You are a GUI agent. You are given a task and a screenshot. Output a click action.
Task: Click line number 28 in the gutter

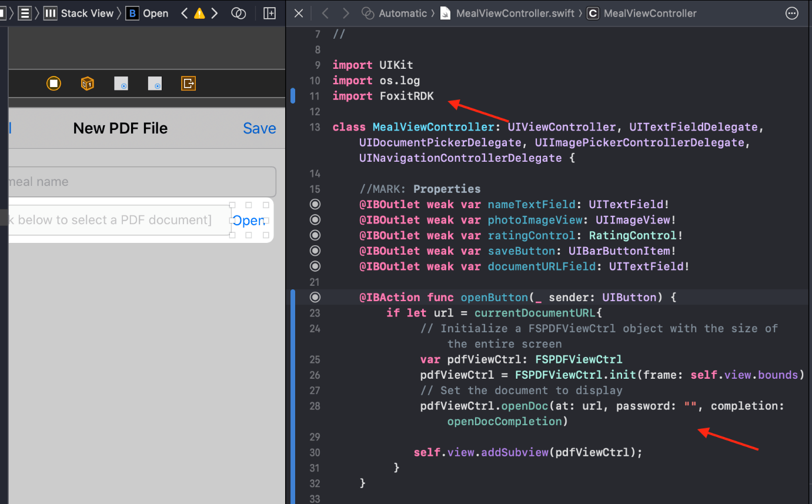[x=315, y=406]
